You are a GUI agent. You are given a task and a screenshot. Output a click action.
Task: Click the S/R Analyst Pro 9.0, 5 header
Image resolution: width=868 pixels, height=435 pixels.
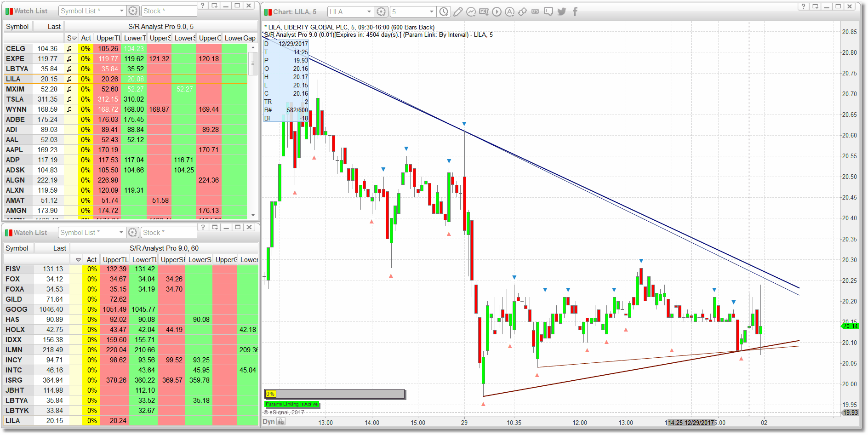point(161,27)
